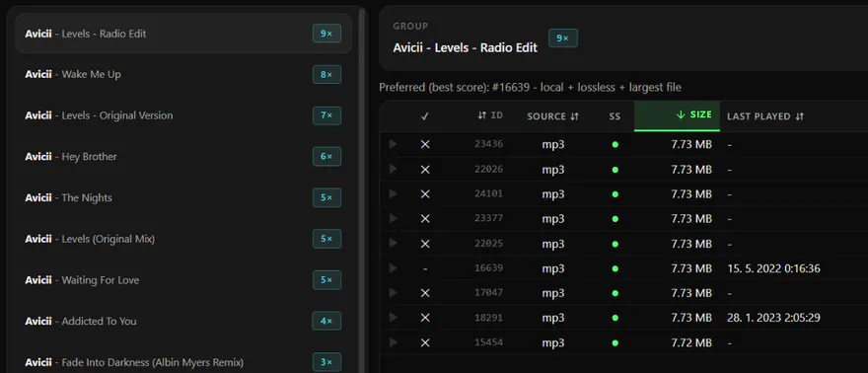The height and width of the screenshot is (373, 868).
Task: Click the green status dot on row 15454
Action: pyautogui.click(x=615, y=342)
